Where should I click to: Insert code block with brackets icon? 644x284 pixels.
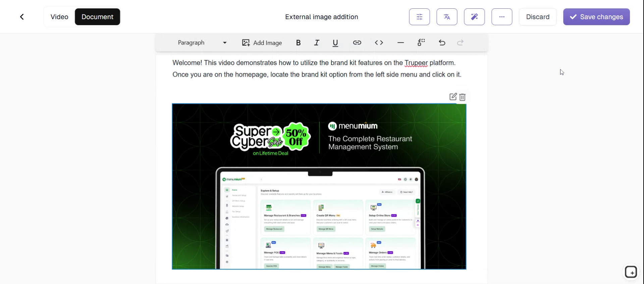[379, 43]
